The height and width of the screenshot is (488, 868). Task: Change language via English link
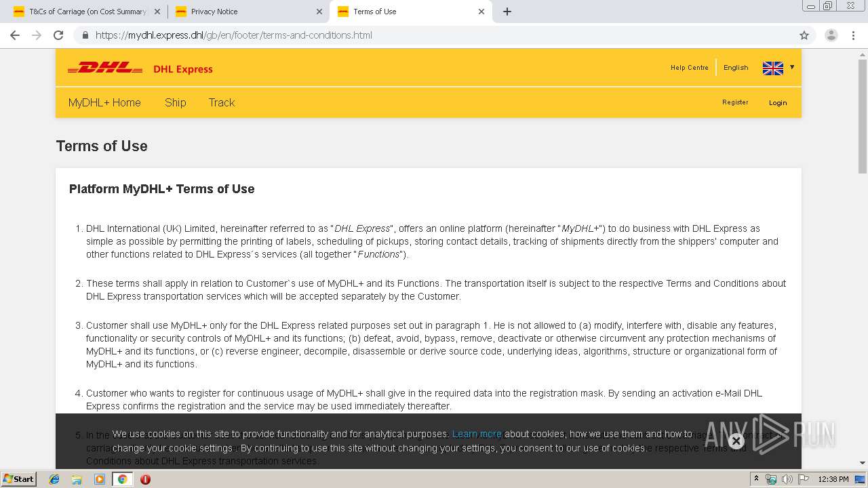(x=736, y=68)
